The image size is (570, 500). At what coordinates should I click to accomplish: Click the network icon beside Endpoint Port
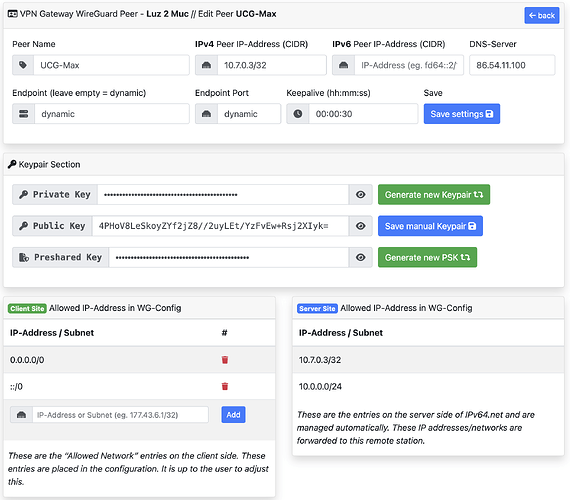point(206,114)
